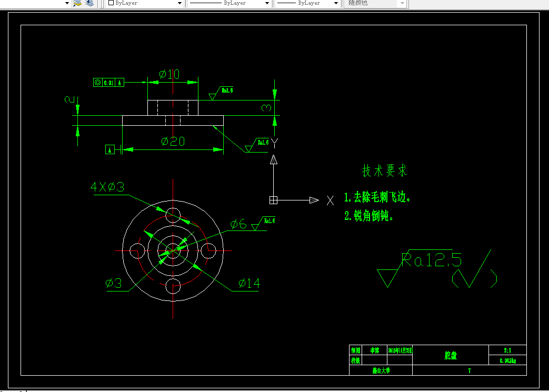Click the Y axis label

pos(275,144)
